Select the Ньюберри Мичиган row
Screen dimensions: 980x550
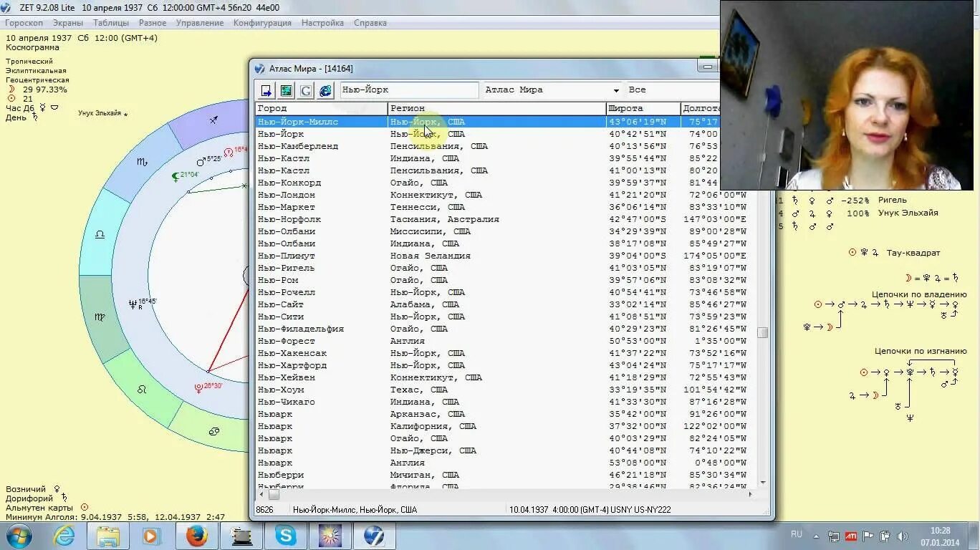tap(506, 475)
